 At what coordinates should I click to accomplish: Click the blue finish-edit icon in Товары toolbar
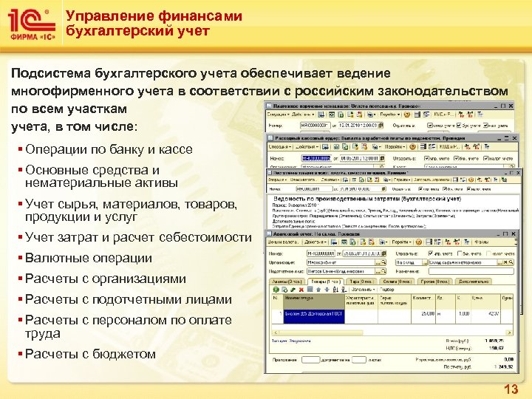tap(310, 289)
